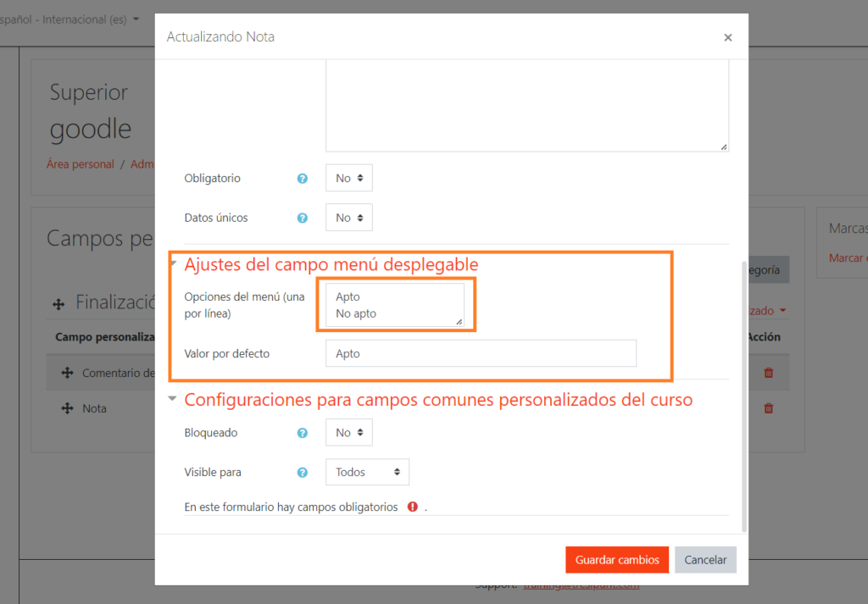This screenshot has width=868, height=604.
Task: Open the Obligatorio dropdown
Action: click(348, 179)
